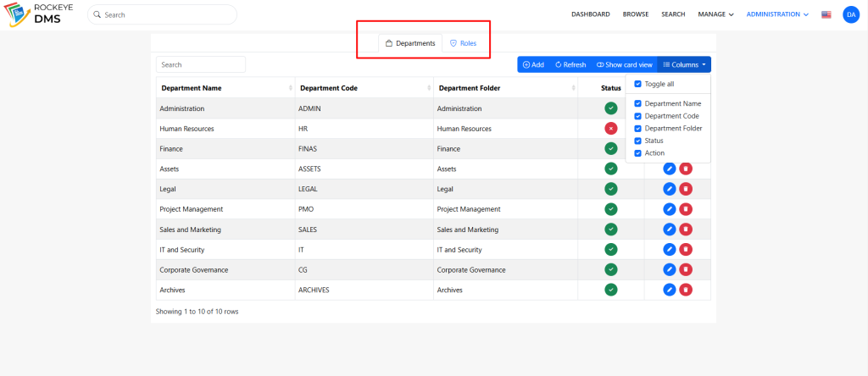The image size is (868, 376).
Task: Click the 'ARCHIVES' department code cell
Action: pos(364,290)
